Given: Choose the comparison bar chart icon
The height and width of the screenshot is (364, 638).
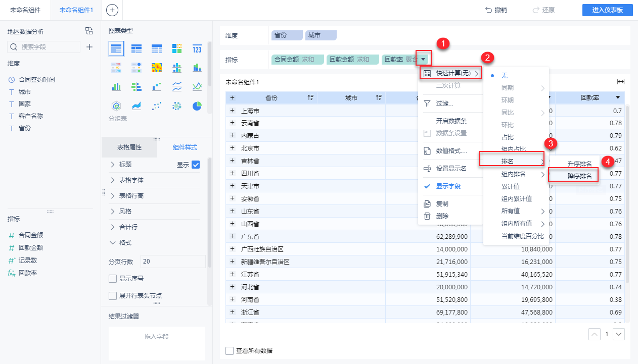Looking at the screenshot, I should pyautogui.click(x=136, y=86).
